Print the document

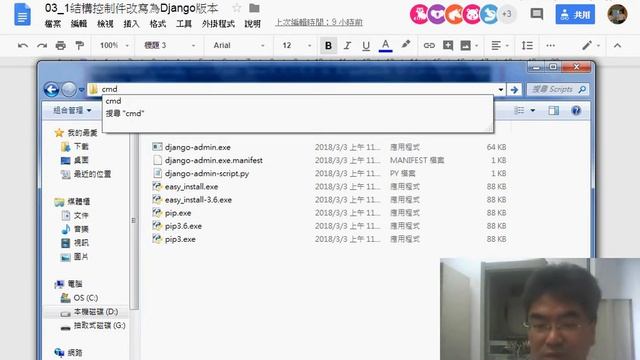point(60,45)
